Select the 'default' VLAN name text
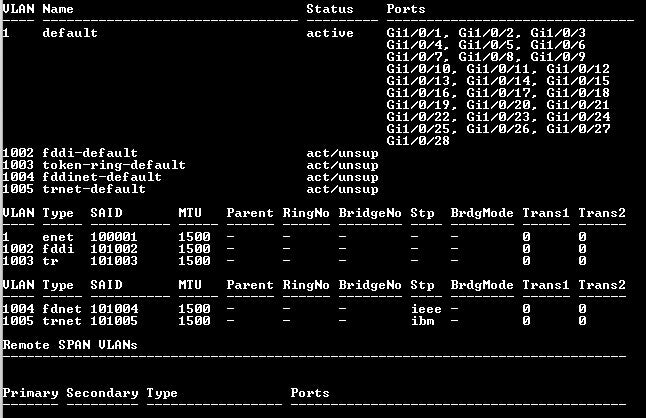The width and height of the screenshot is (646, 418). pos(70,33)
